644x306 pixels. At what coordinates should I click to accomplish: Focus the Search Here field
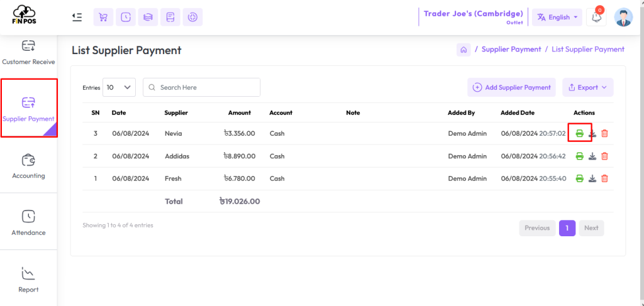coord(202,87)
